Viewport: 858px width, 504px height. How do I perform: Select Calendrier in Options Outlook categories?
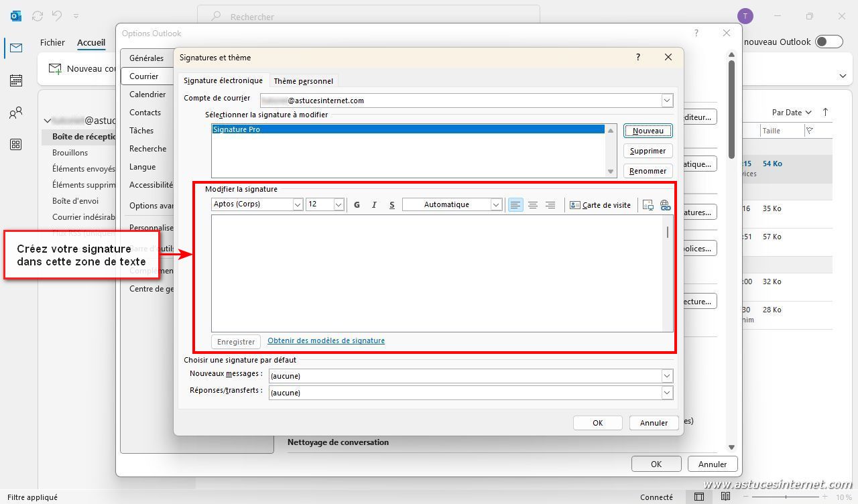(x=147, y=94)
